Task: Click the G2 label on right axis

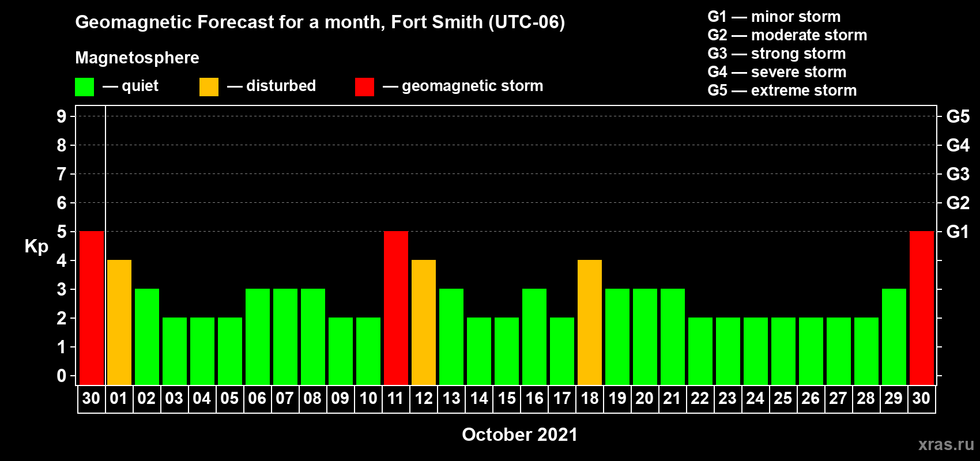Action: coord(958,203)
